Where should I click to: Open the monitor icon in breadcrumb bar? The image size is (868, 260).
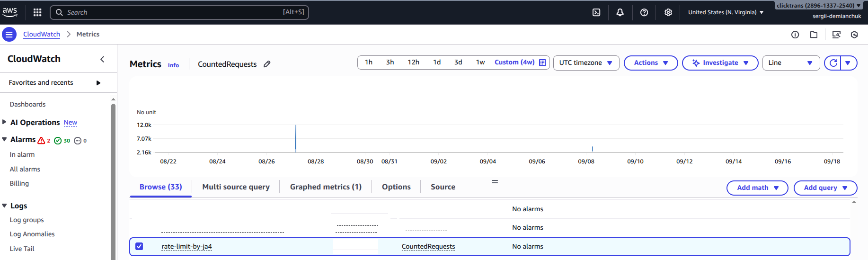836,35
